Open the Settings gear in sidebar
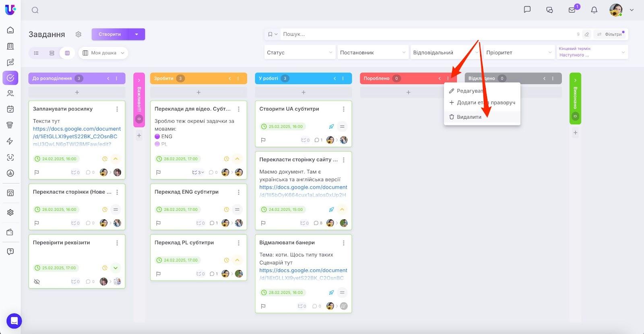Image resolution: width=644 pixels, height=334 pixels. (x=10, y=212)
